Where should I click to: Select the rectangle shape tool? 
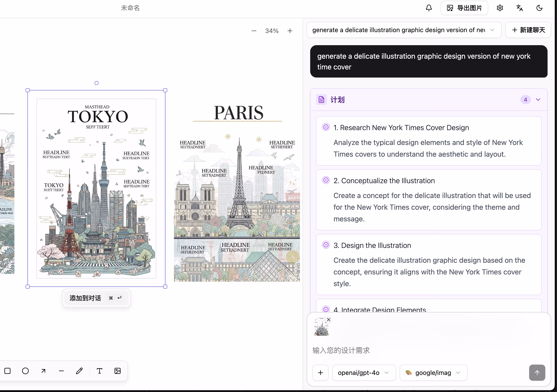pos(7,371)
